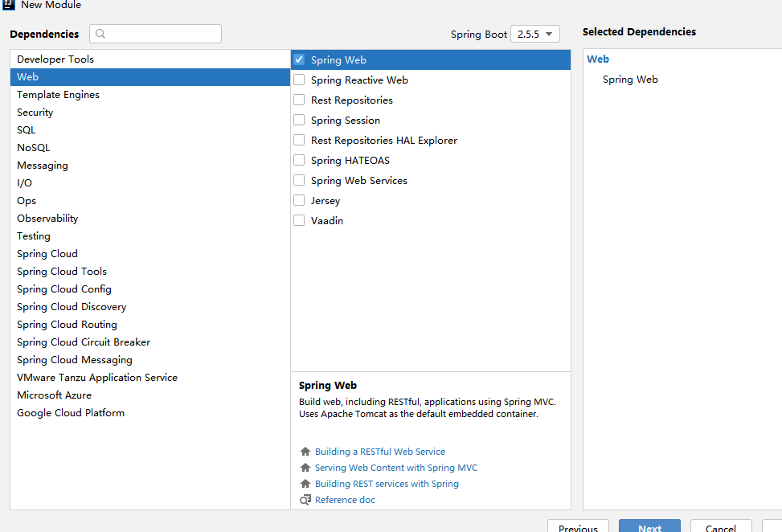Viewport: 782px width, 532px height.
Task: Open Building a RESTful Web Service link
Action: click(x=380, y=452)
